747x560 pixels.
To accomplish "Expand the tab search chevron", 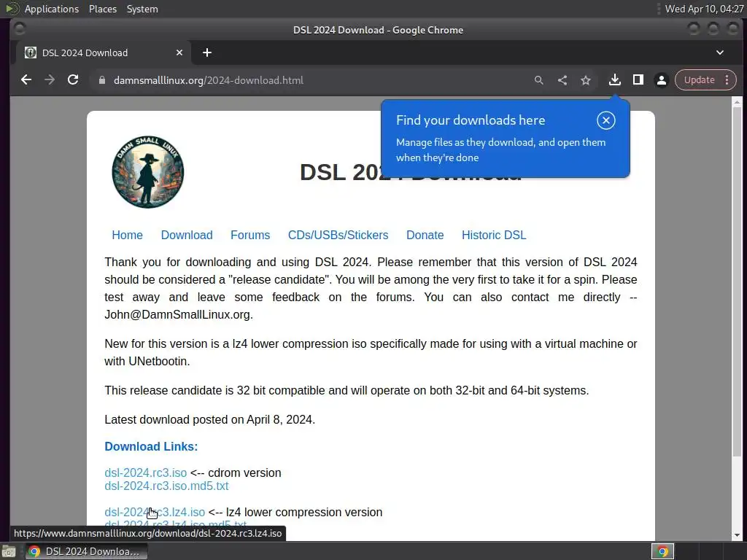I will tap(720, 52).
